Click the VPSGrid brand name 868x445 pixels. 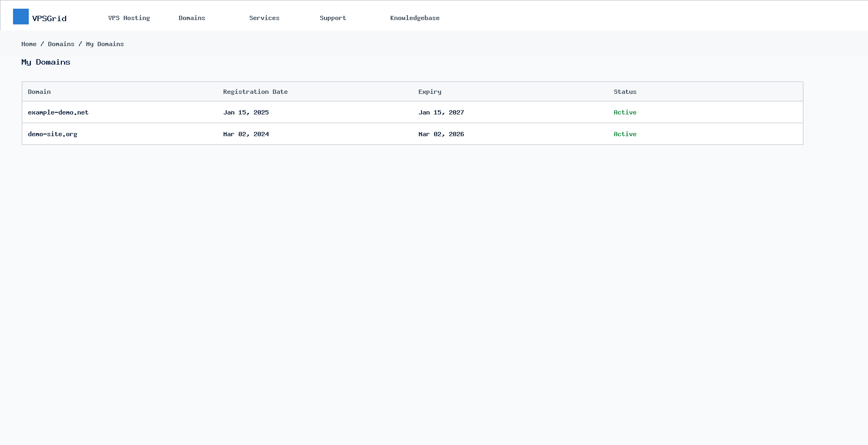tap(49, 18)
